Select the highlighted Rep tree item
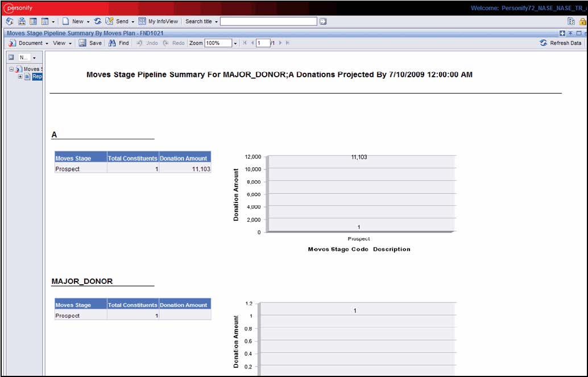588x377 pixels. (37, 77)
